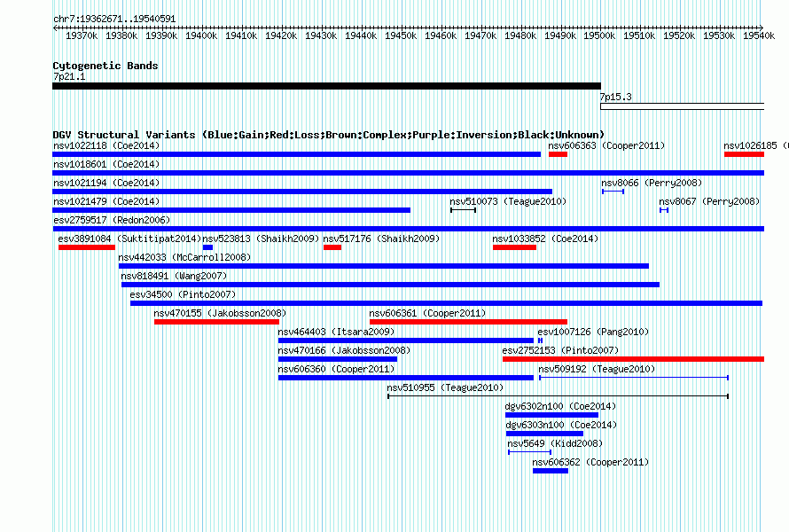
Task: Select the blue nsv606360 gain bar
Action: (x=406, y=378)
